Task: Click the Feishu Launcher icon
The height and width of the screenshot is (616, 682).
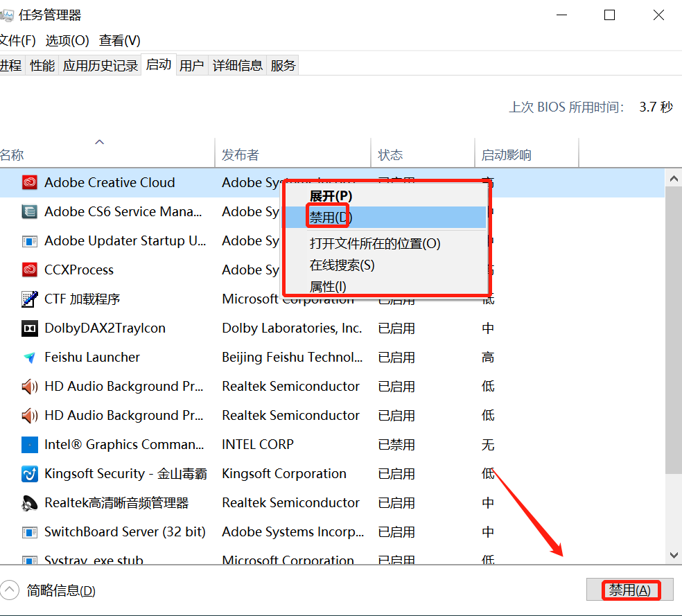Action: (29, 358)
